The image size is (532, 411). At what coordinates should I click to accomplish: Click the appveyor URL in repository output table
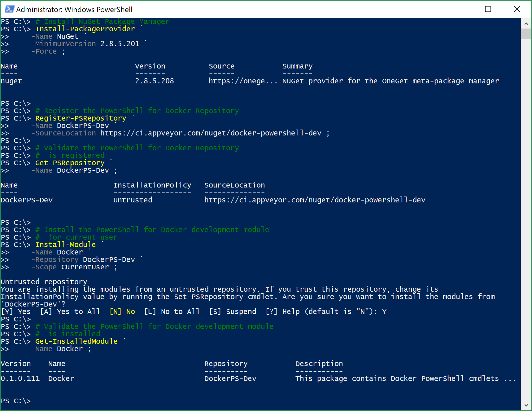(315, 200)
